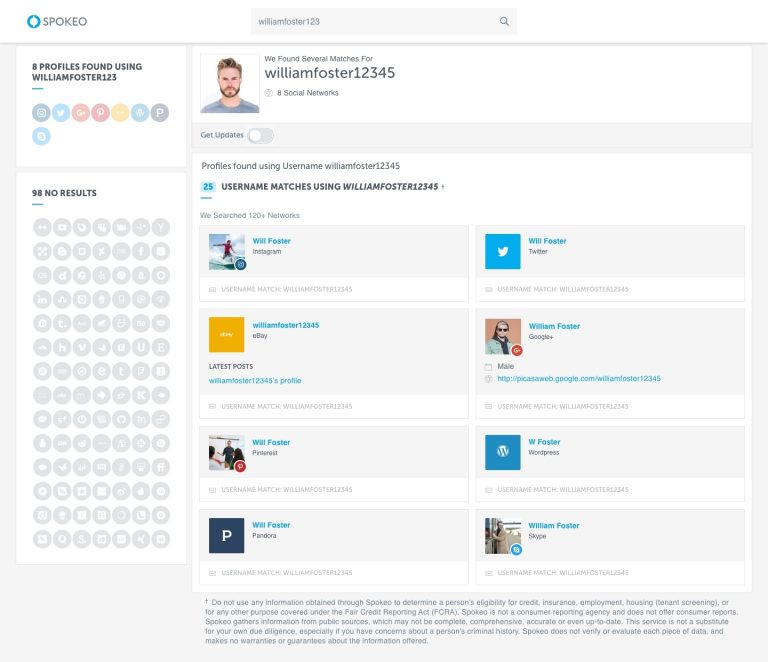The height and width of the screenshot is (662, 768).
Task: Click the username search input field
Action: [375, 21]
